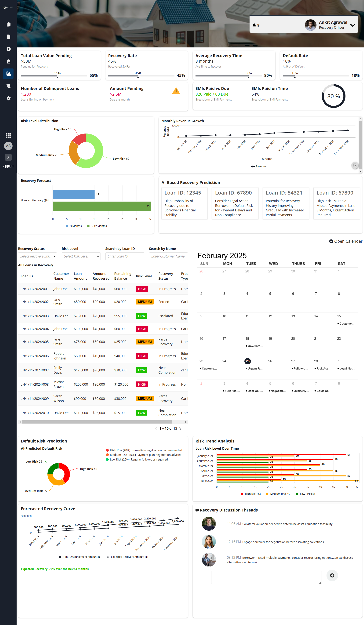Image resolution: width=364 pixels, height=625 pixels.
Task: Open the copy documents sidebar icon
Action: point(8,24)
